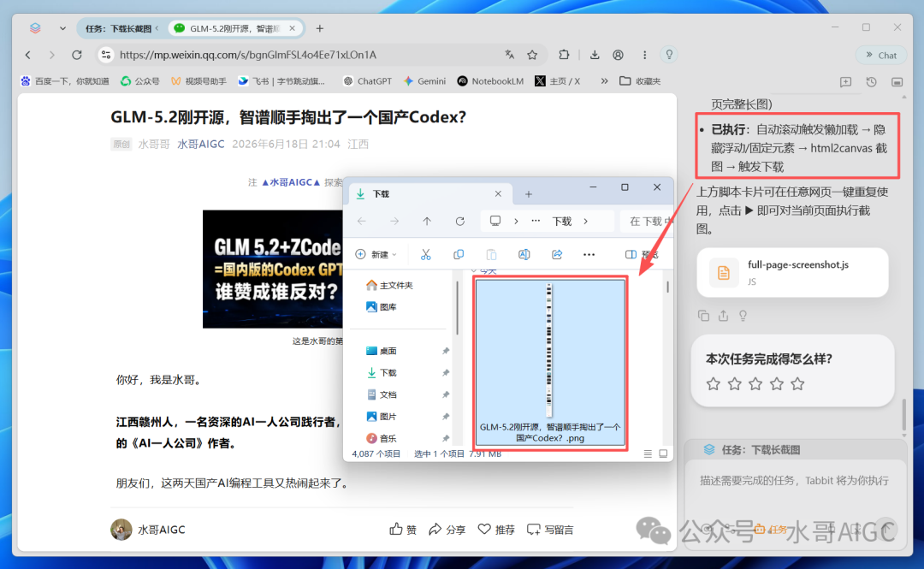This screenshot has height=569, width=924.
Task: Click the GLM 5.2+ZCode article cover image
Action: (273, 269)
